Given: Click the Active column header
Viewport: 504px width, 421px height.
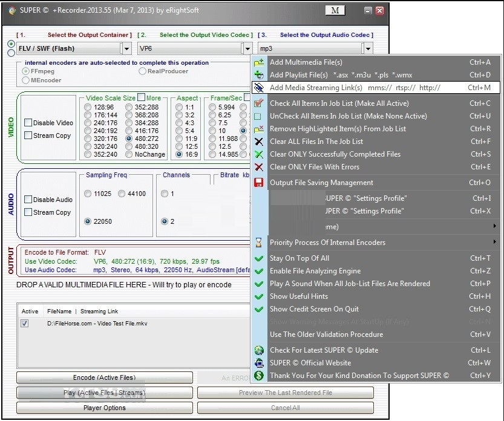Looking at the screenshot, I should pyautogui.click(x=30, y=312).
